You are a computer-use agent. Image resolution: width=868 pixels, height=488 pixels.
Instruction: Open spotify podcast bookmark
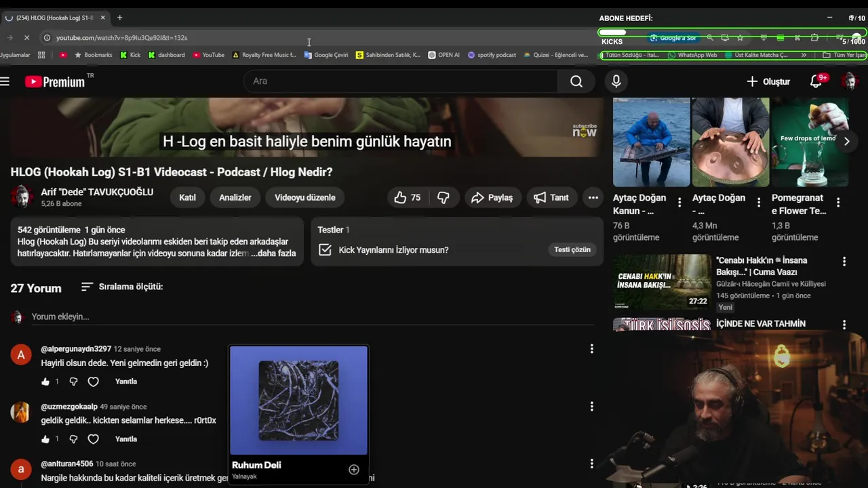pyautogui.click(x=492, y=55)
